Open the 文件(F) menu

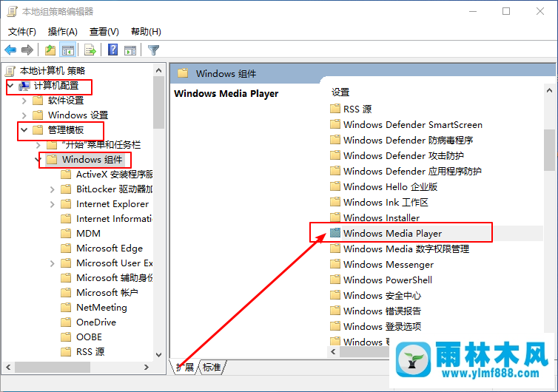22,32
